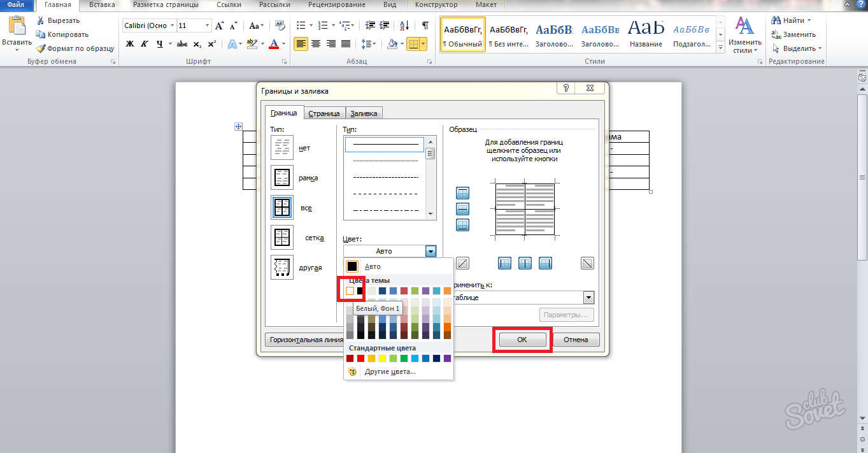
Task: Switch to the 'Заливка' tab
Action: pos(364,113)
